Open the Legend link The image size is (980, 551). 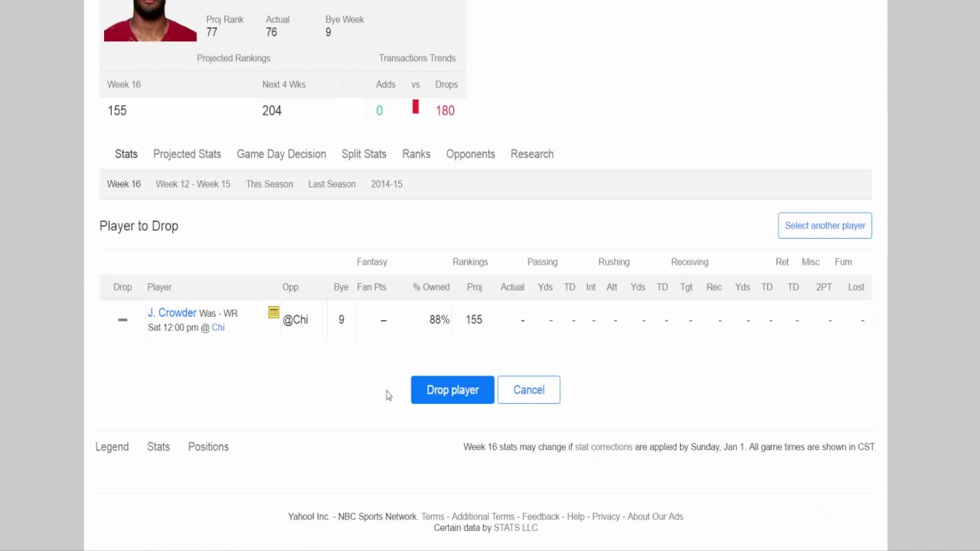pos(112,447)
